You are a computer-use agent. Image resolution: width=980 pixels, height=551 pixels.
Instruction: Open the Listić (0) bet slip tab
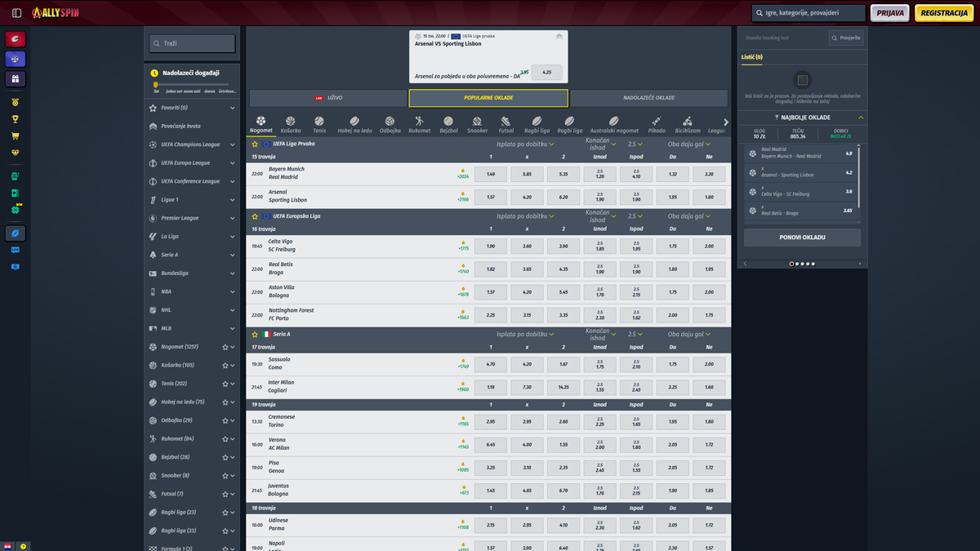point(751,57)
